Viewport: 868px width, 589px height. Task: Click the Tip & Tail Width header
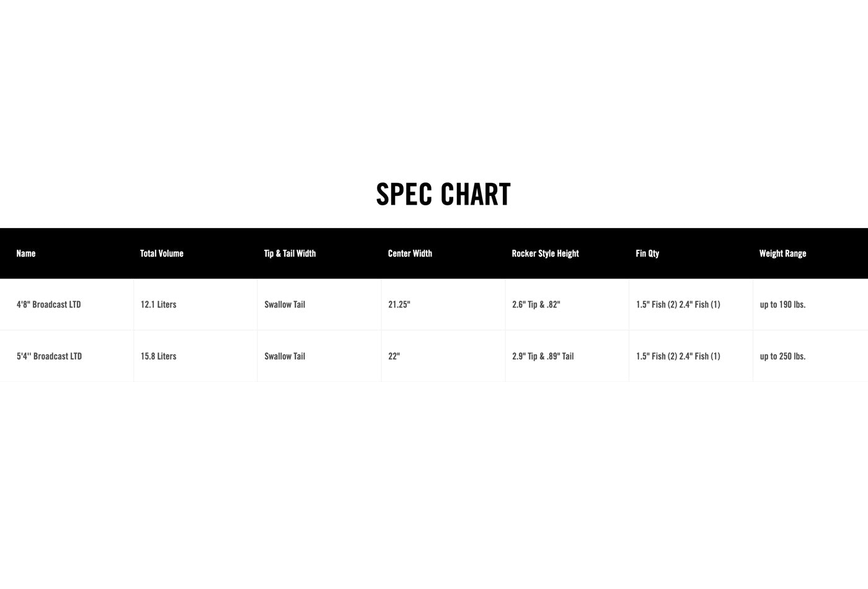pyautogui.click(x=290, y=254)
